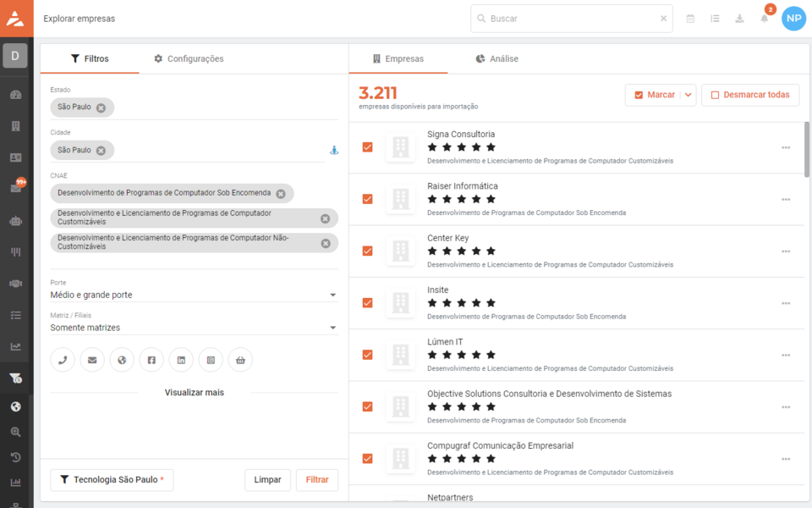
Task: Remove São Paulo chip from Estado
Action: pos(101,108)
